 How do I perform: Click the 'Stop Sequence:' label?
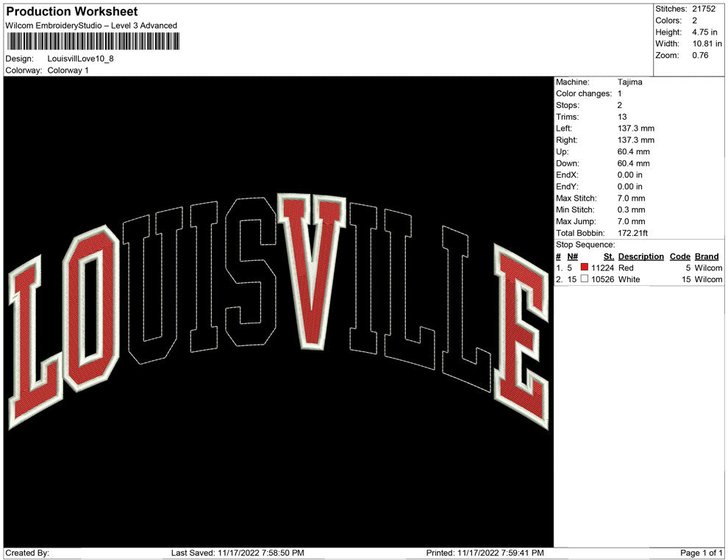[585, 245]
